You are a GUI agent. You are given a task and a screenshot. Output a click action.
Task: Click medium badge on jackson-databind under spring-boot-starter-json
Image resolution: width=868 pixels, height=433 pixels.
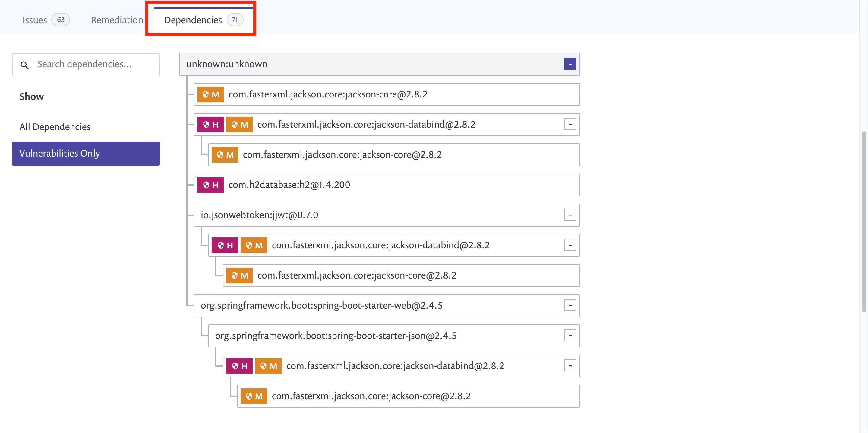point(268,366)
